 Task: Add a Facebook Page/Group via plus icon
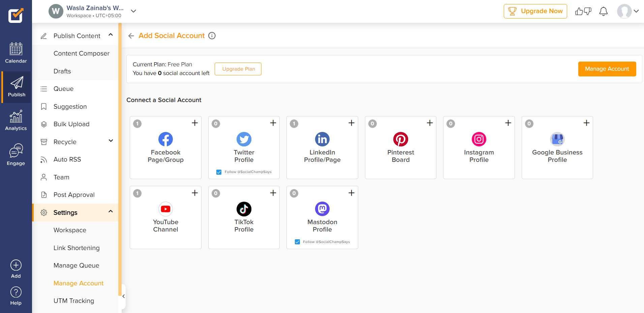pyautogui.click(x=195, y=123)
